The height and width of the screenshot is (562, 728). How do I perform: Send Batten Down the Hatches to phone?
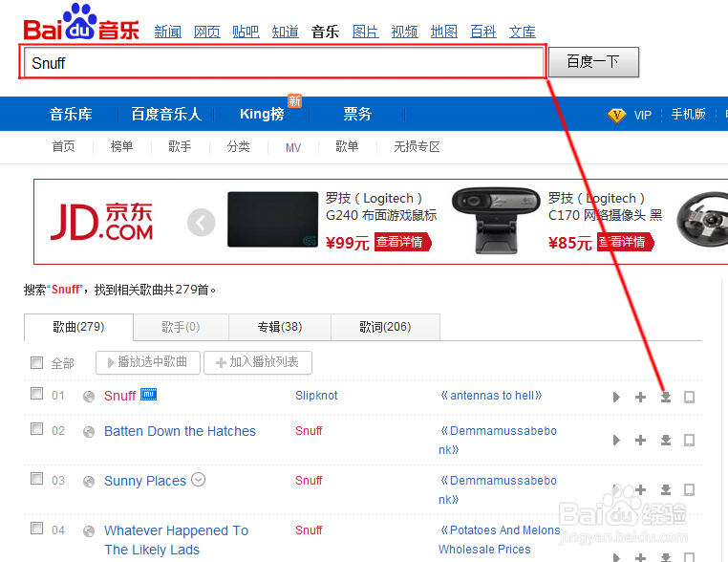(690, 440)
